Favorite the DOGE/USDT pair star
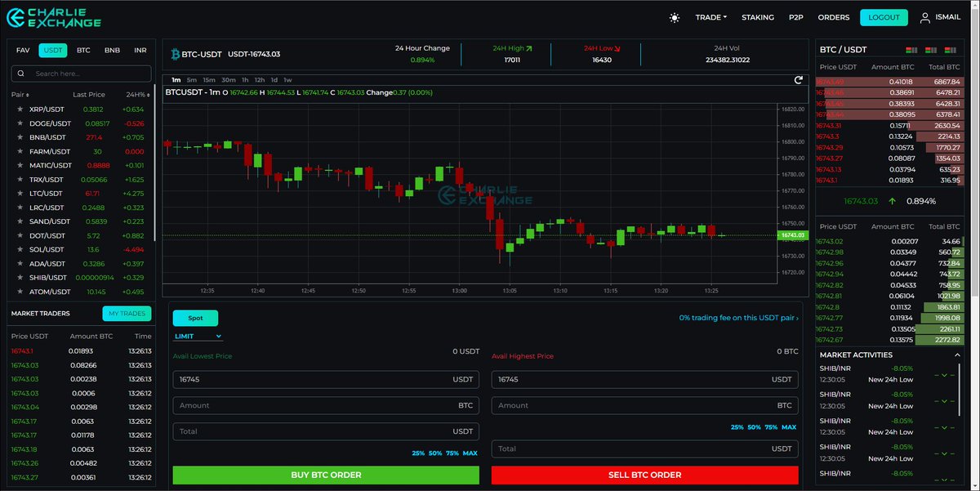This screenshot has height=491, width=980. point(20,123)
